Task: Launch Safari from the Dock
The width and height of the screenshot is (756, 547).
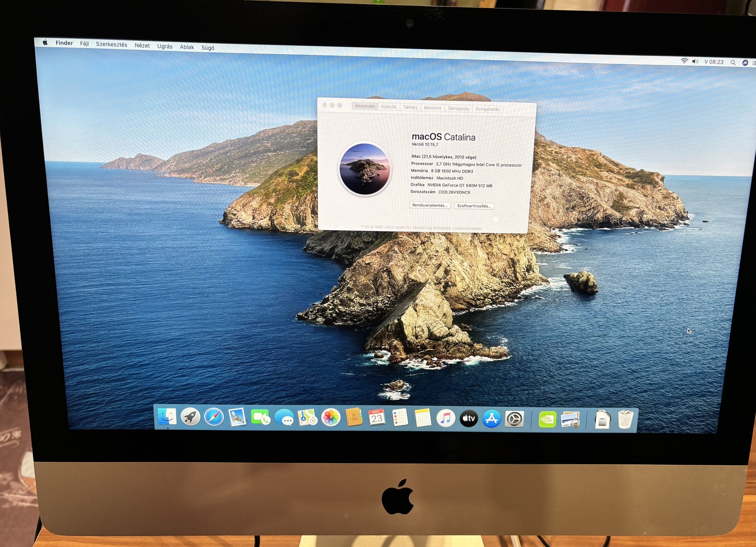Action: pos(214,417)
